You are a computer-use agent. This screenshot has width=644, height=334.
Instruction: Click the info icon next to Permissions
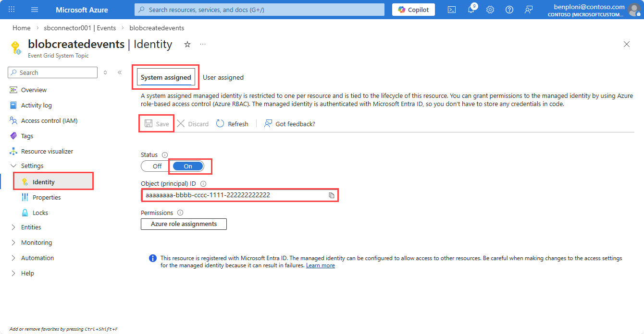point(180,213)
